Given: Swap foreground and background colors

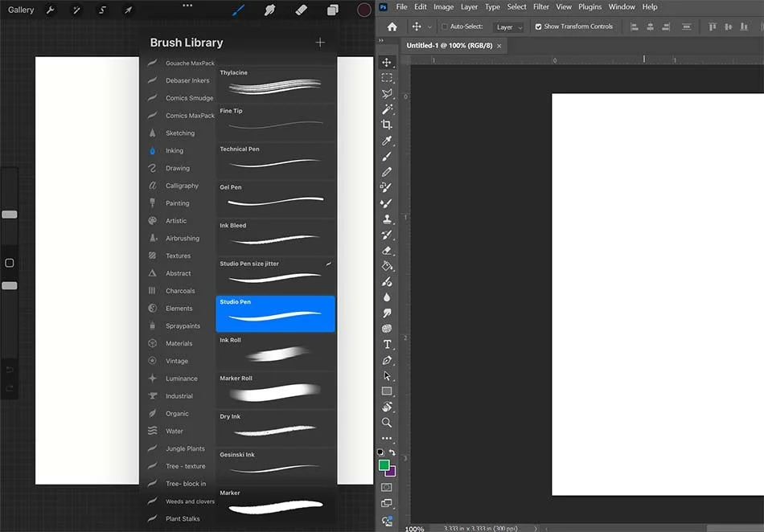Looking at the screenshot, I should point(392,452).
